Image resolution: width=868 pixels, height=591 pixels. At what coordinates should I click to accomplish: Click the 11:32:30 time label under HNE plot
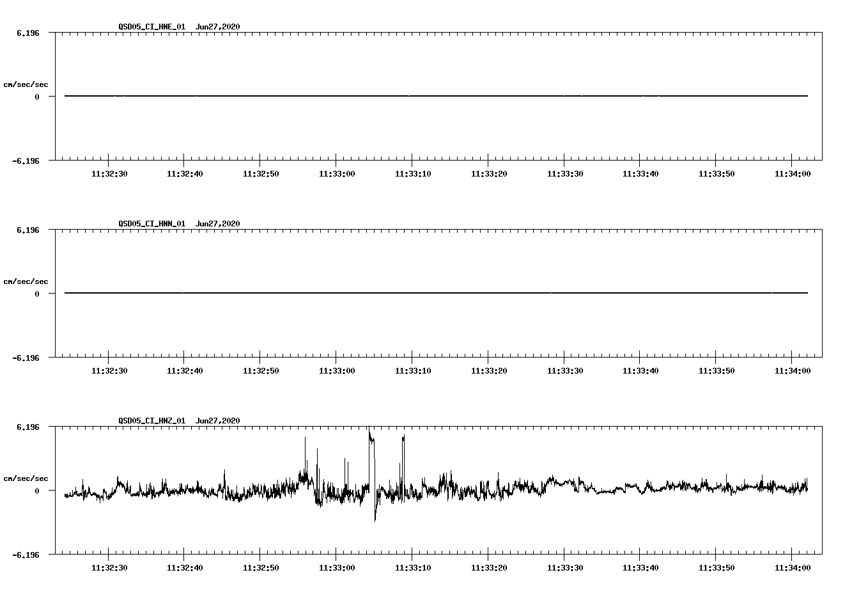click(109, 174)
